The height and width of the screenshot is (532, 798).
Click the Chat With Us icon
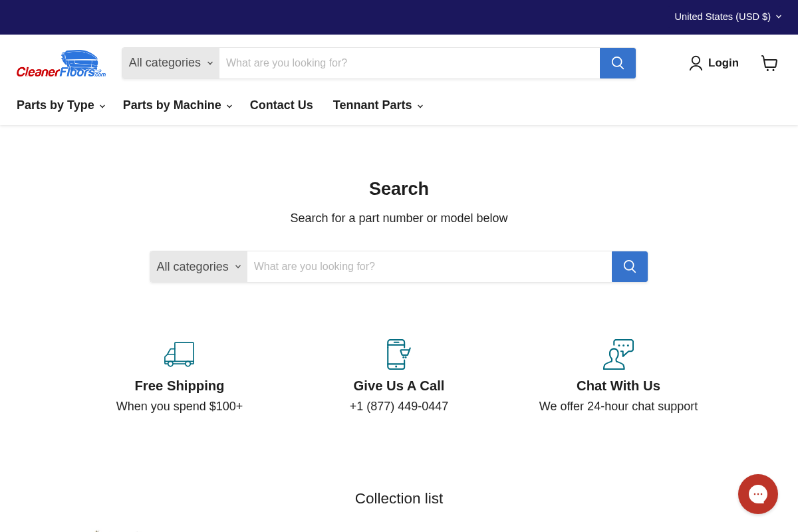click(x=618, y=354)
